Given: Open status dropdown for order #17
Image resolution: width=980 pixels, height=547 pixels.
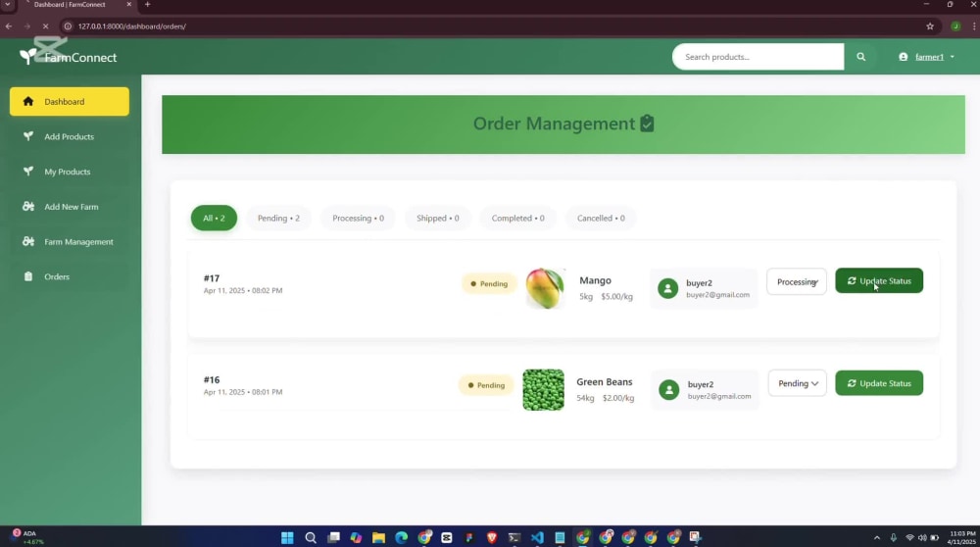Looking at the screenshot, I should [x=796, y=282].
